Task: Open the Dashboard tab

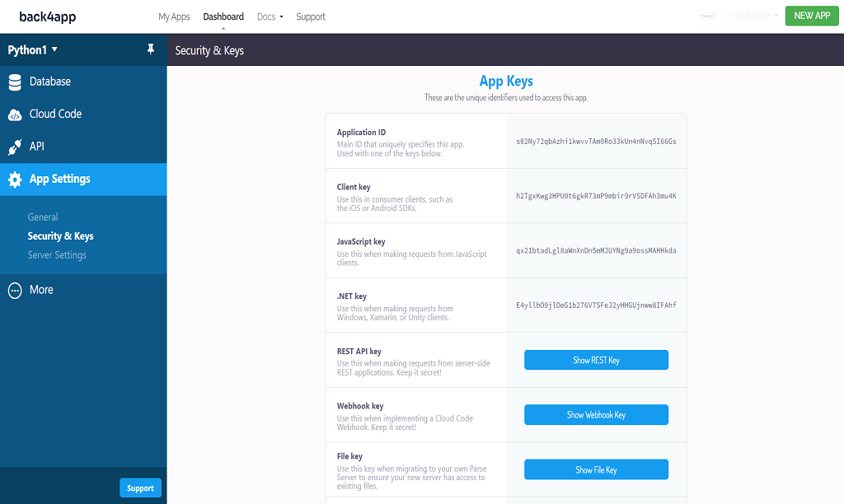Action: 223,16
